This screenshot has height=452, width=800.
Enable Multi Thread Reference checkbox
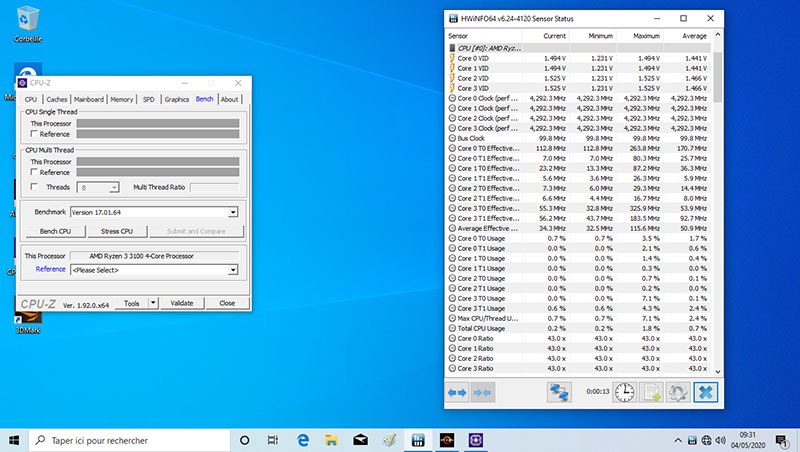pos(34,172)
